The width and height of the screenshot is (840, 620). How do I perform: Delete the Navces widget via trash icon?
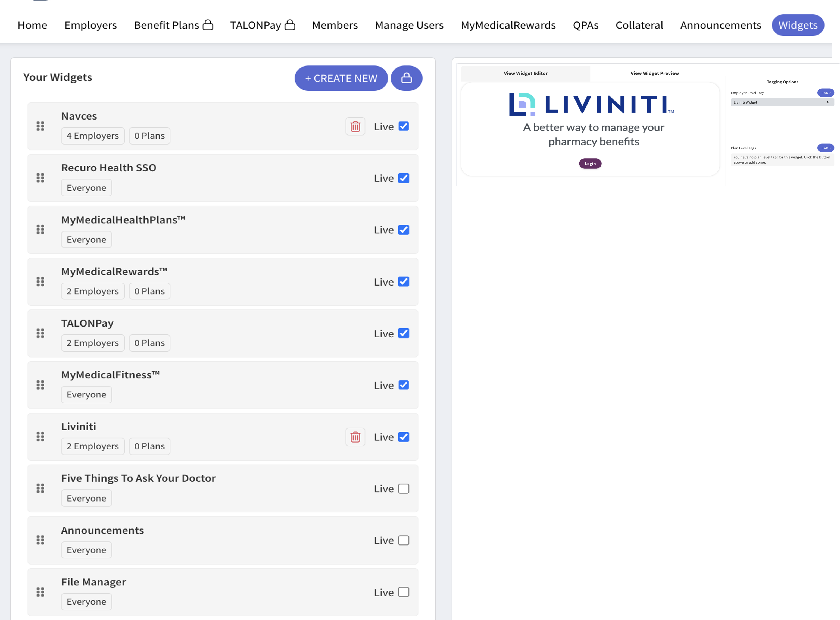click(355, 127)
